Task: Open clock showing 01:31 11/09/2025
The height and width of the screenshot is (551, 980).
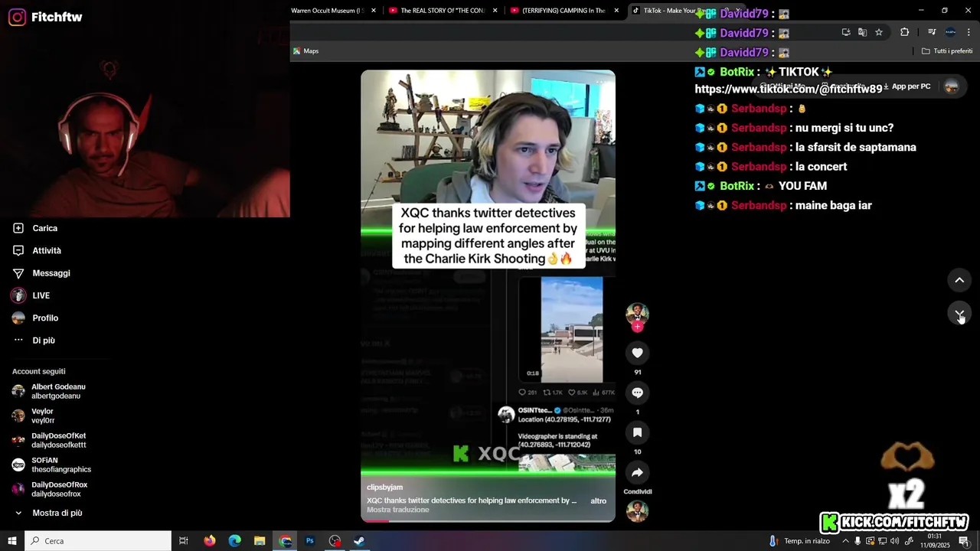Action: tap(933, 541)
